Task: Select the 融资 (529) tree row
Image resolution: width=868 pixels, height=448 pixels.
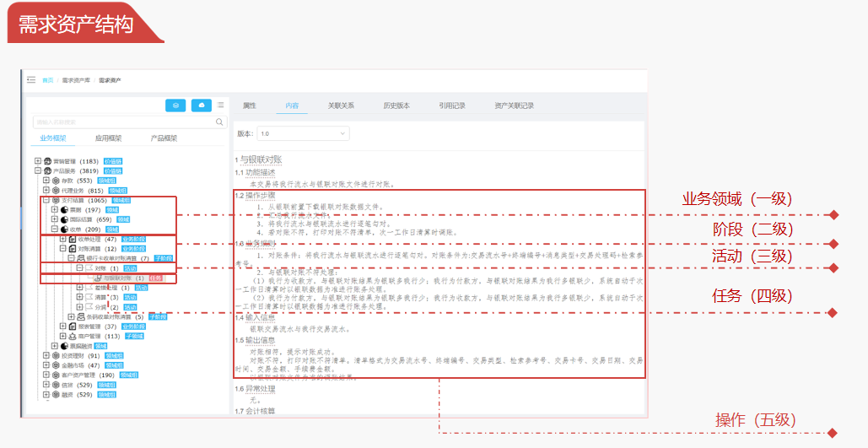Action: coord(81,395)
